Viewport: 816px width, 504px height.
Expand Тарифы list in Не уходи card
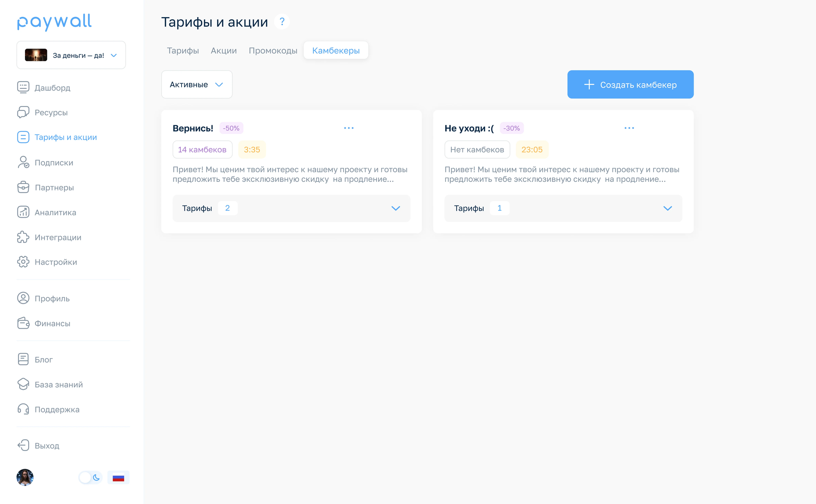[x=667, y=208]
